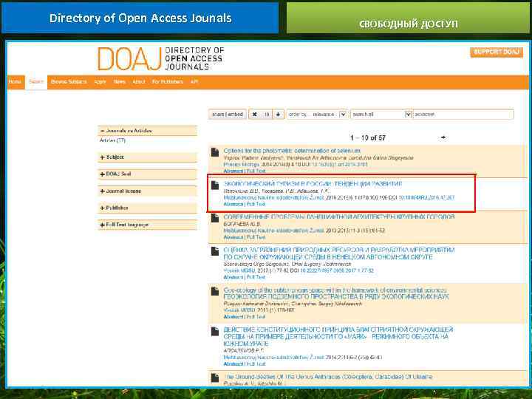Open Abstract for the Geo-ecology article
The width and height of the screenshot is (532, 399).
(x=233, y=316)
